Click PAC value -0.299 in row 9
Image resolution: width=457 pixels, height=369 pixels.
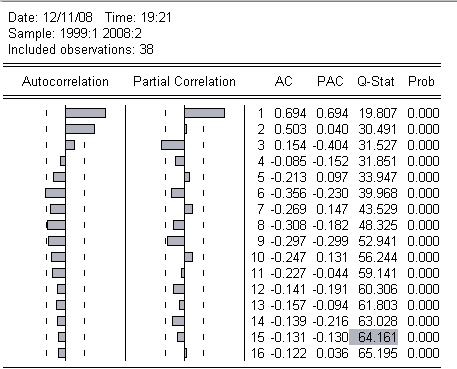point(330,241)
